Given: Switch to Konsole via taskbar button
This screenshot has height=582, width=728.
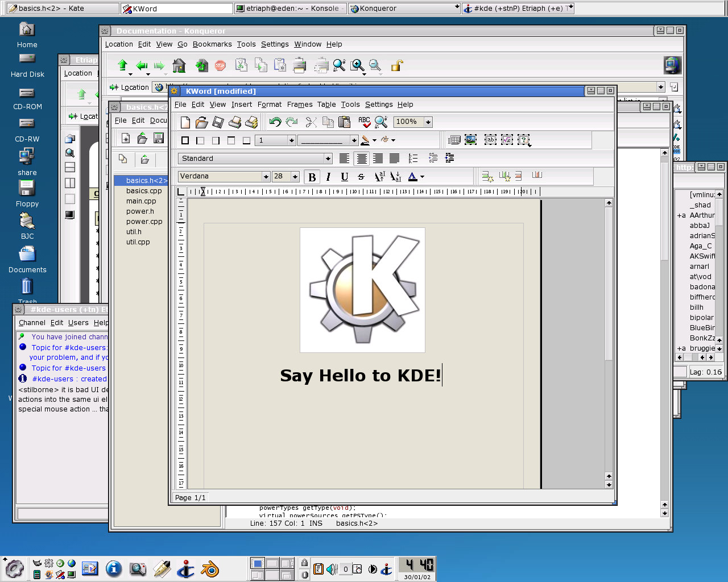Looking at the screenshot, I should pyautogui.click(x=290, y=9).
